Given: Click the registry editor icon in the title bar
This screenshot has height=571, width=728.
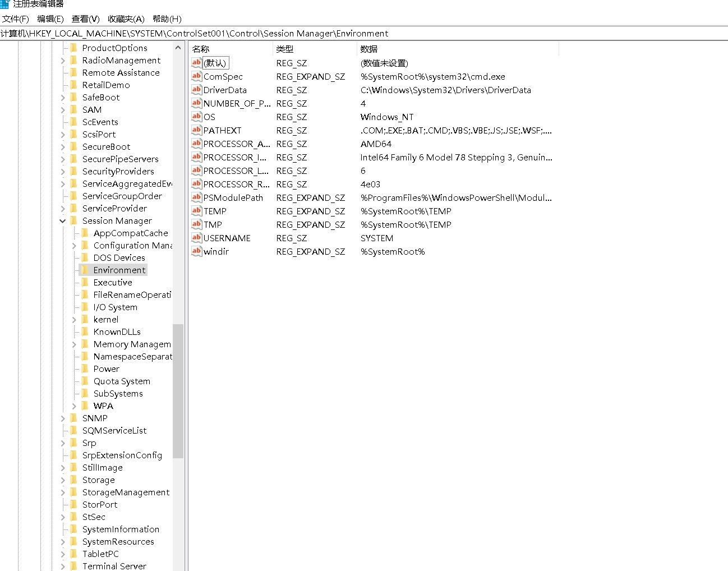Looking at the screenshot, I should 6,4.
